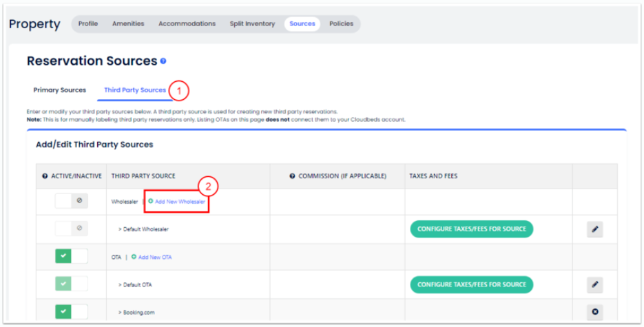The image size is (644, 327).
Task: Switch to the Primary Sources tab
Action: 60,90
